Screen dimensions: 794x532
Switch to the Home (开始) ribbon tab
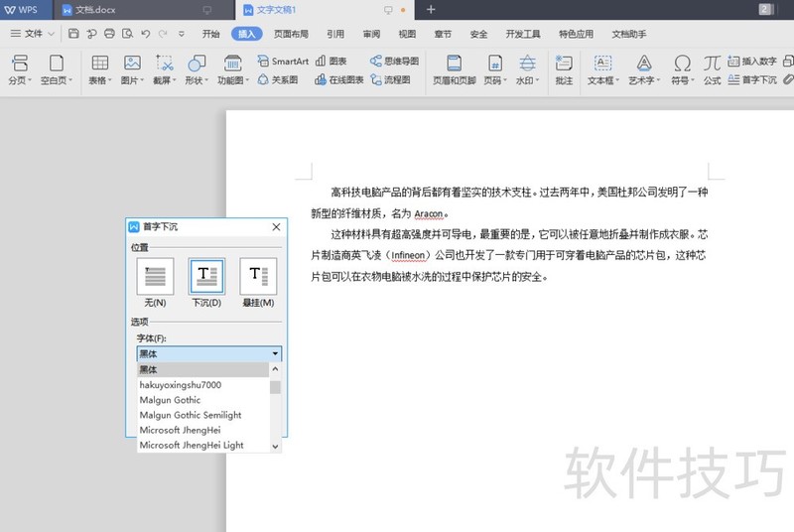click(x=210, y=34)
